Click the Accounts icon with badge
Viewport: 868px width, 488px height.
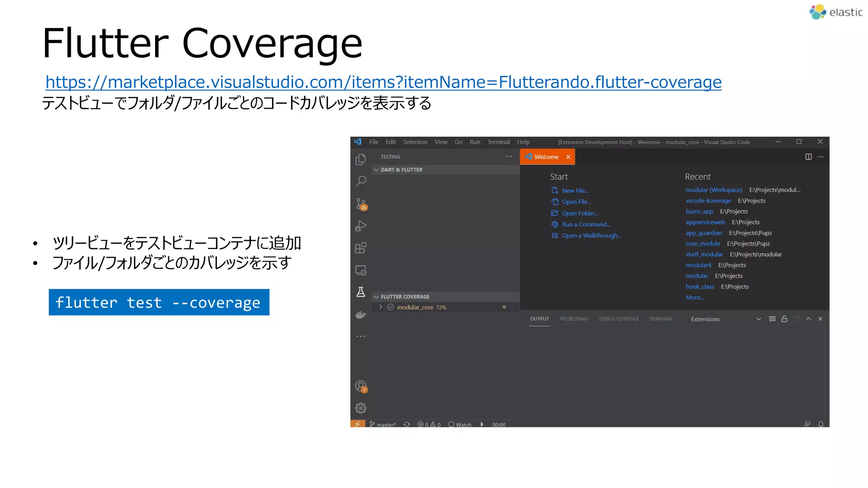(361, 386)
